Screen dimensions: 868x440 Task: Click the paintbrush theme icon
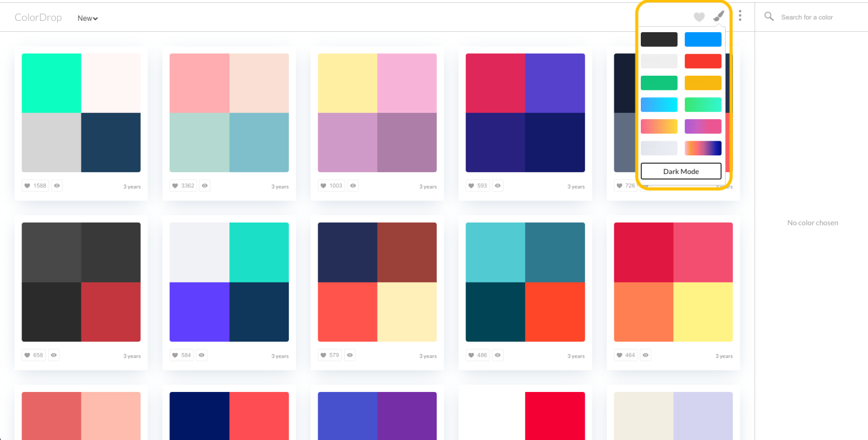[718, 16]
